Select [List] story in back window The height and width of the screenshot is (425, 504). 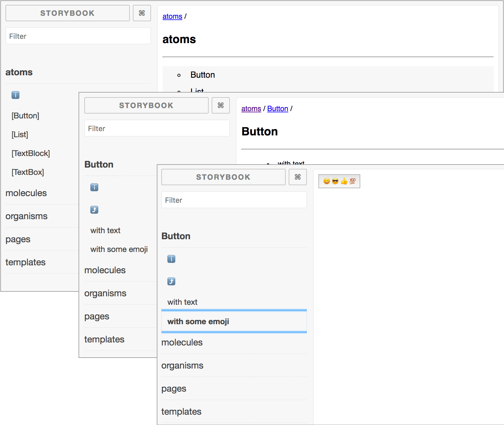click(x=20, y=134)
